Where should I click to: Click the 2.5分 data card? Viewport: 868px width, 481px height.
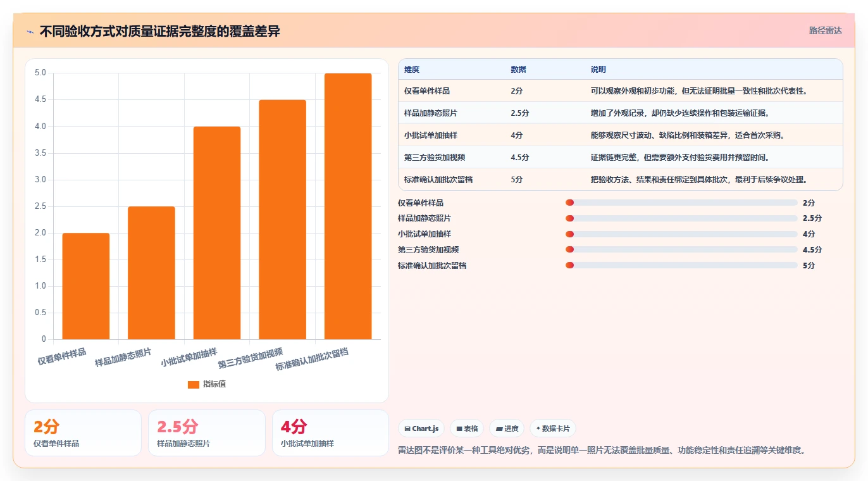206,433
